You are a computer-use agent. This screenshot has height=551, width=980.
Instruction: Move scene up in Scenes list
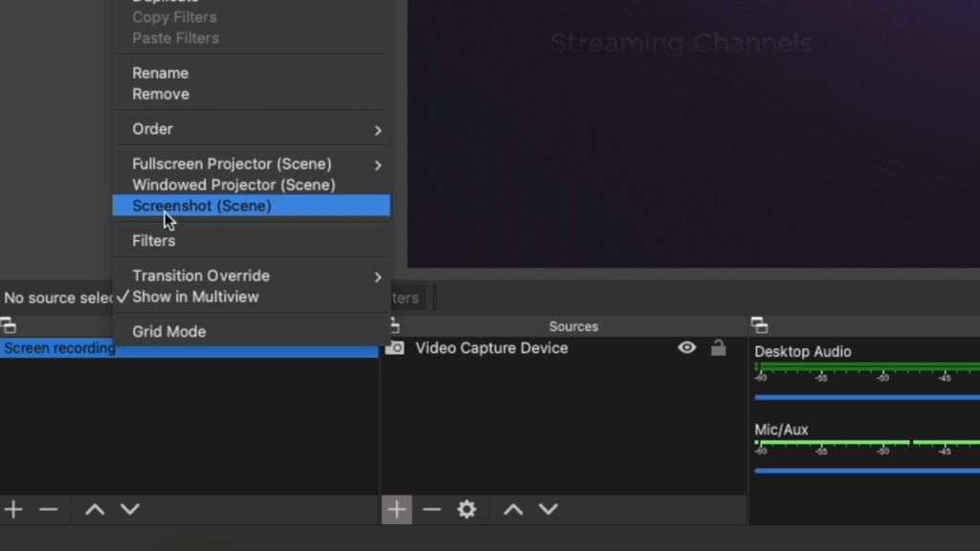coord(95,510)
